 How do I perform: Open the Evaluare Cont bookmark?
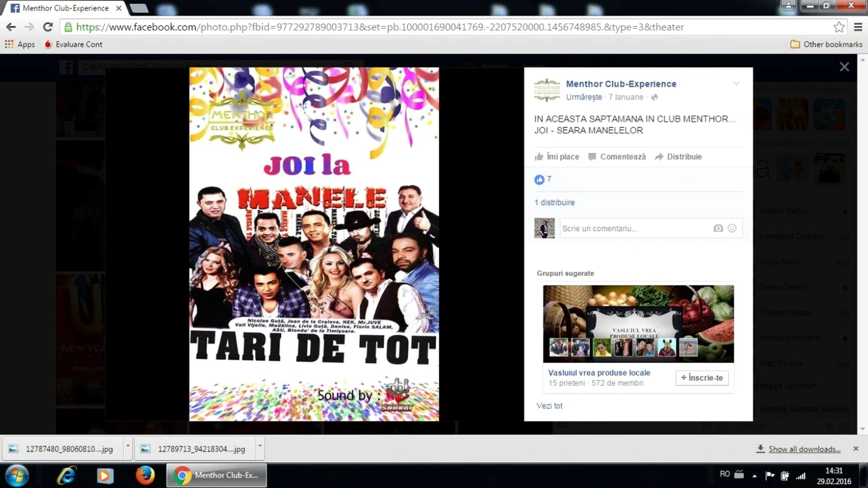(x=73, y=44)
